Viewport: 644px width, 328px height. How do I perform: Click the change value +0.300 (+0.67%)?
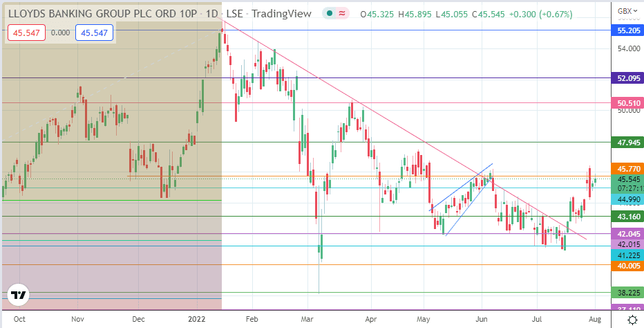coord(540,15)
